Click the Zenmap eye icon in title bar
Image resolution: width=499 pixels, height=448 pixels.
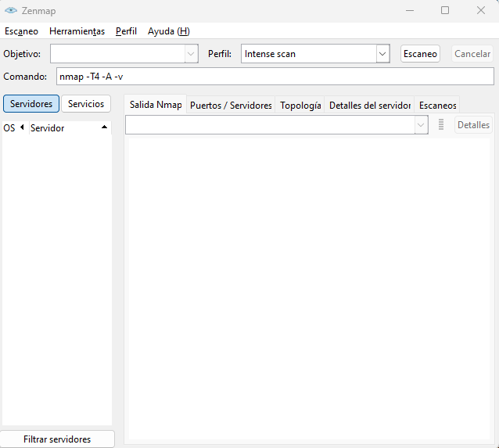click(x=11, y=10)
